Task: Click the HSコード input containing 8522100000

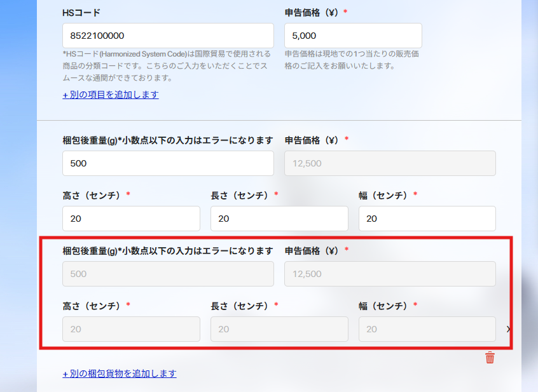Action: tap(168, 35)
